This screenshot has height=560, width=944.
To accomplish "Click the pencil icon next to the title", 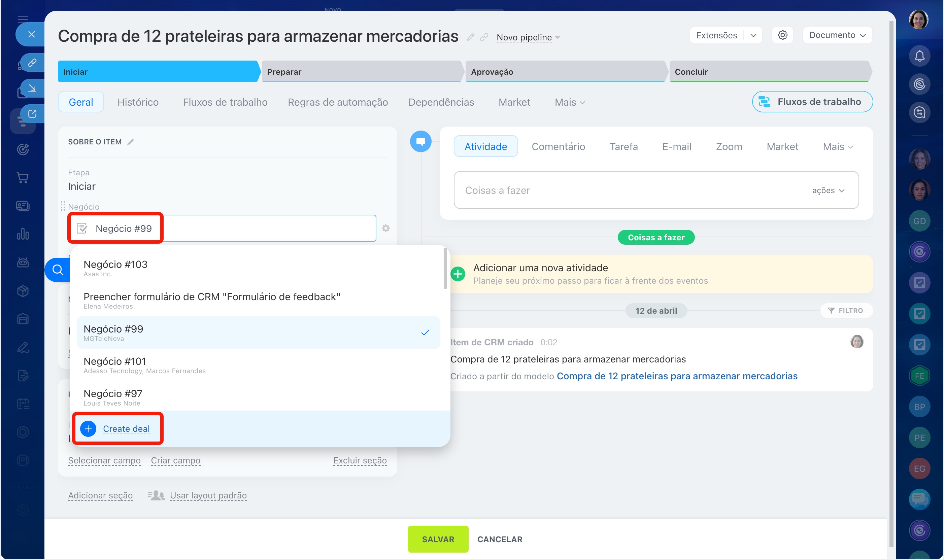I will click(x=470, y=37).
